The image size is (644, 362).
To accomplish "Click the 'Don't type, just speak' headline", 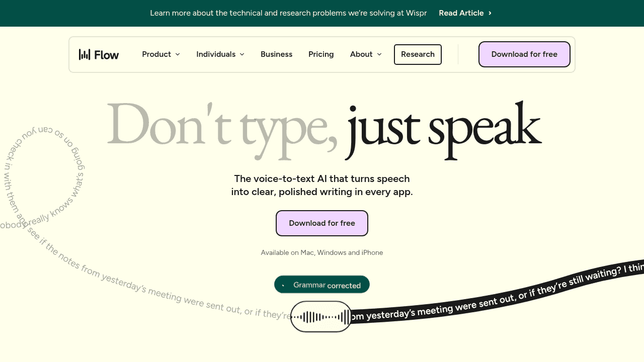I will coord(325,130).
